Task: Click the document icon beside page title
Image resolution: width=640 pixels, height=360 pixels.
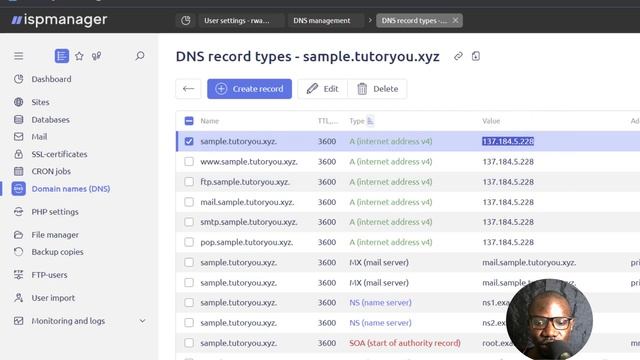Action: [476, 56]
